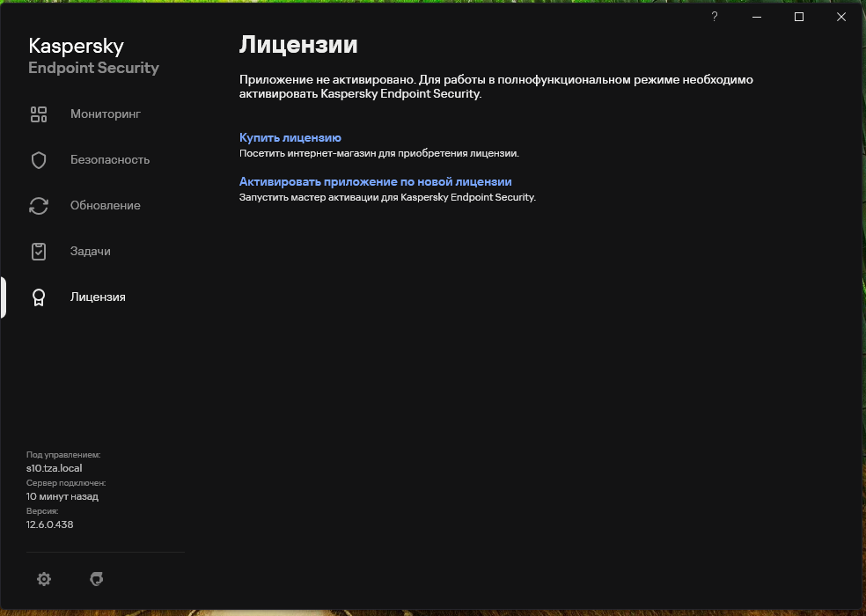Click the Kaspersky Endpoint Security logo text
The width and height of the screenshot is (866, 616).
(94, 55)
